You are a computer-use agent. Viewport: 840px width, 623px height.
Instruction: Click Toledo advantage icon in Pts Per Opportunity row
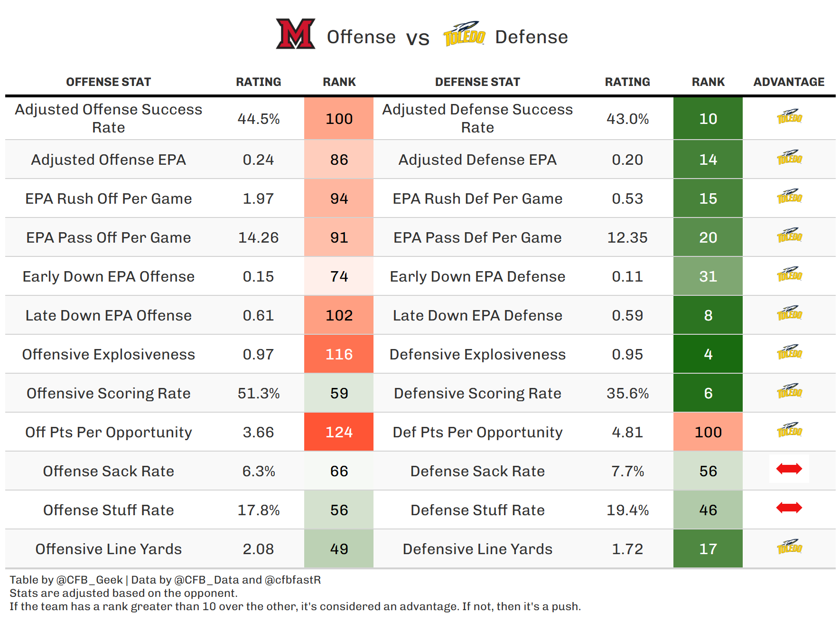pos(789,430)
